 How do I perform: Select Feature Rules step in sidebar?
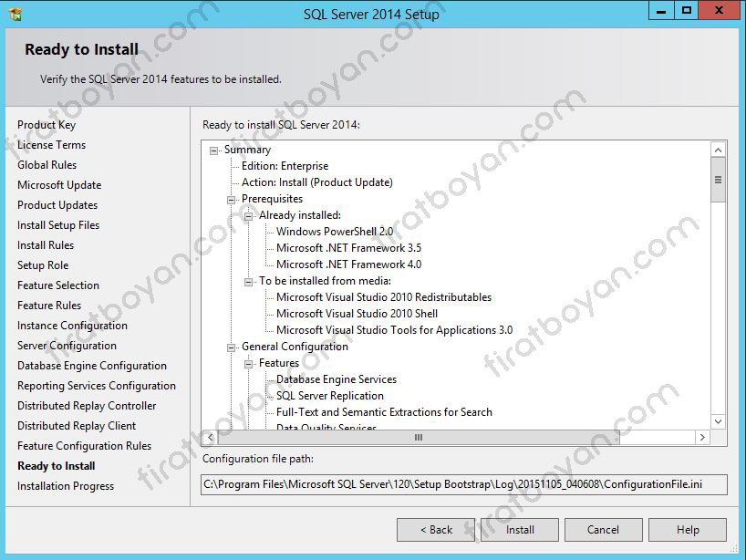tap(49, 305)
